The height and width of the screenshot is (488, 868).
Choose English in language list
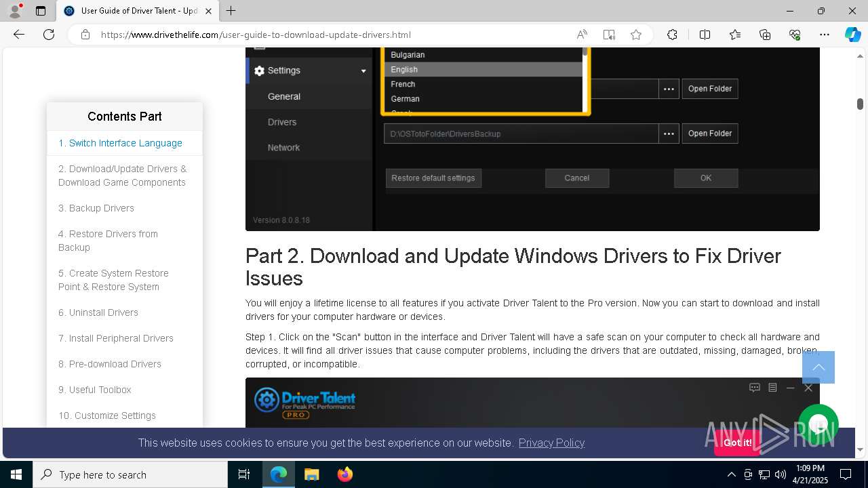[x=483, y=69]
